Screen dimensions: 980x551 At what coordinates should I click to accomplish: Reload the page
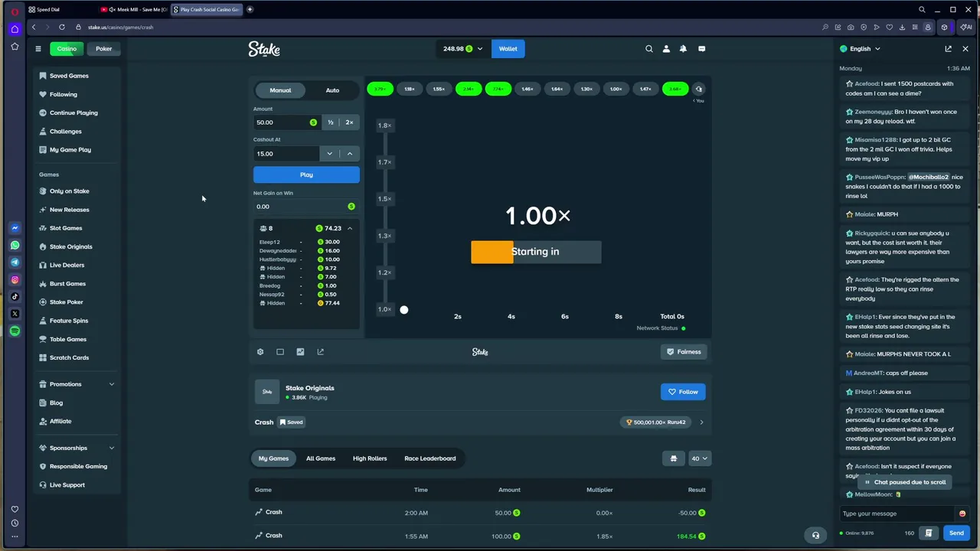62,28
